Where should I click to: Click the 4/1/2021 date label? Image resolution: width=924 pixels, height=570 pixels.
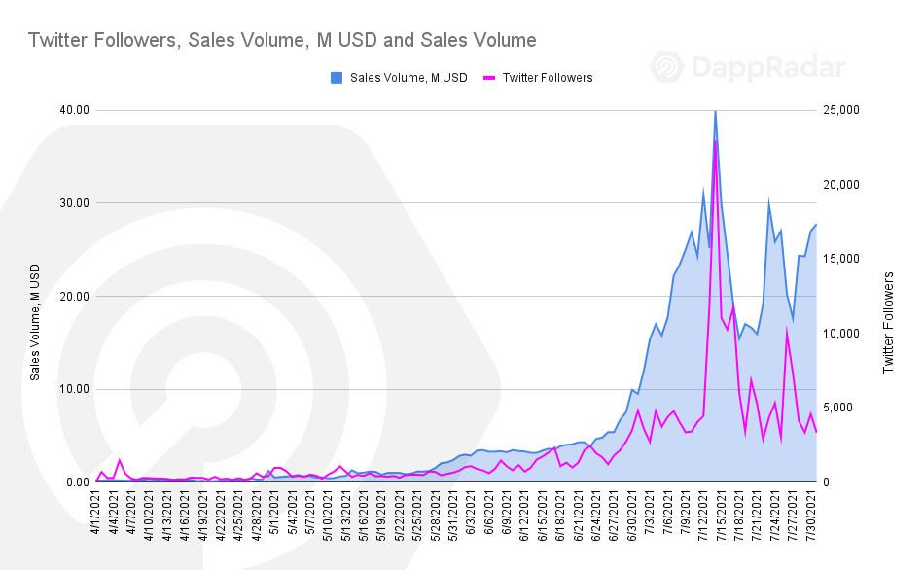pyautogui.click(x=97, y=516)
